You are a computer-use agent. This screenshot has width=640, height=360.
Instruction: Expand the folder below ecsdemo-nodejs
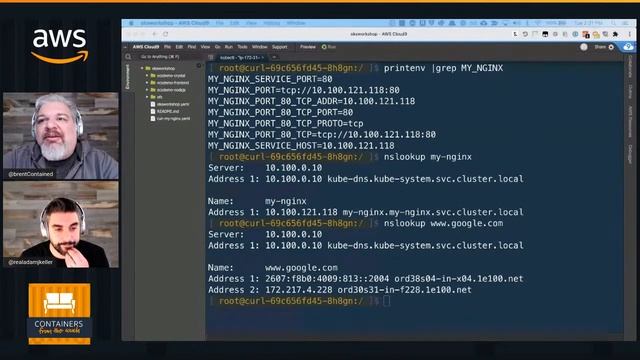(147, 97)
